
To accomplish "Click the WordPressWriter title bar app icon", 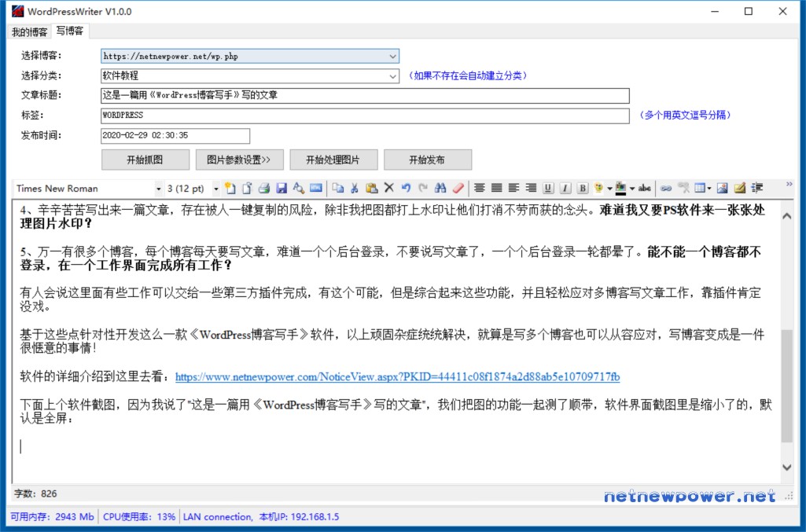I will (17, 11).
